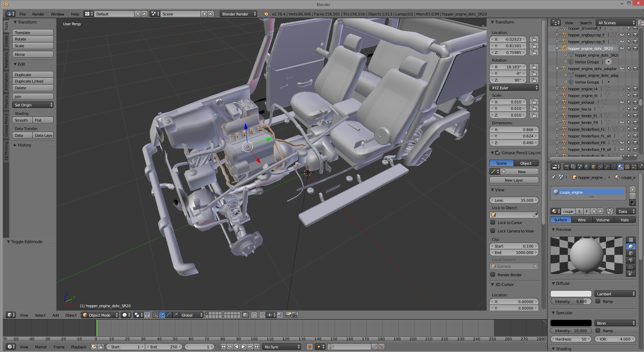644x352 pixels.
Task: Click the Delete button in Edit panel
Action: [x=33, y=88]
